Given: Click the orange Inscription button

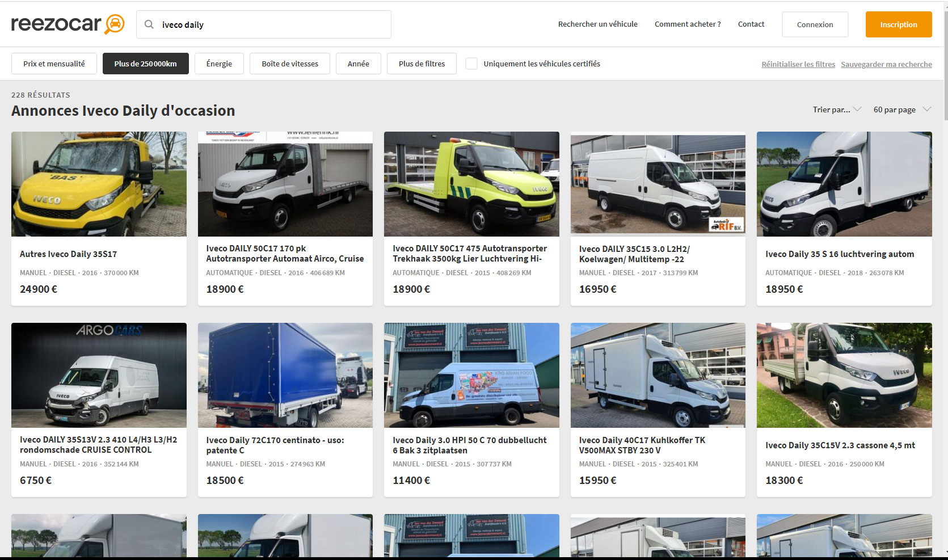Looking at the screenshot, I should [x=898, y=24].
